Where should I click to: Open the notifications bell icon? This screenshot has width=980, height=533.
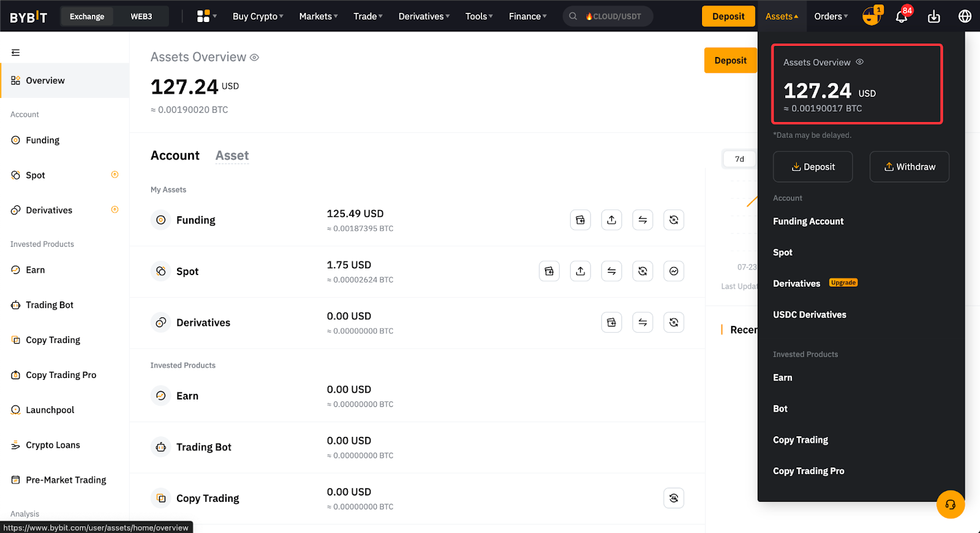click(x=901, y=17)
